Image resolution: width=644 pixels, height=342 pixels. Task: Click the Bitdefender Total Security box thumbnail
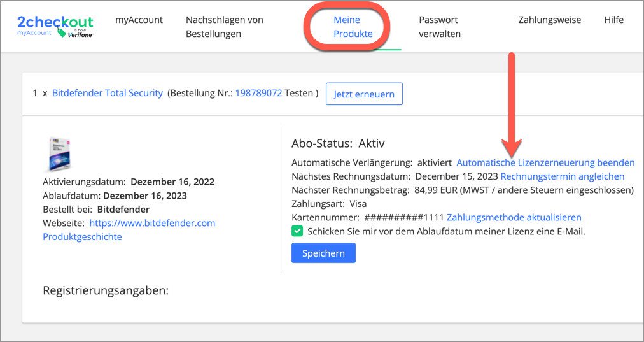(60, 153)
